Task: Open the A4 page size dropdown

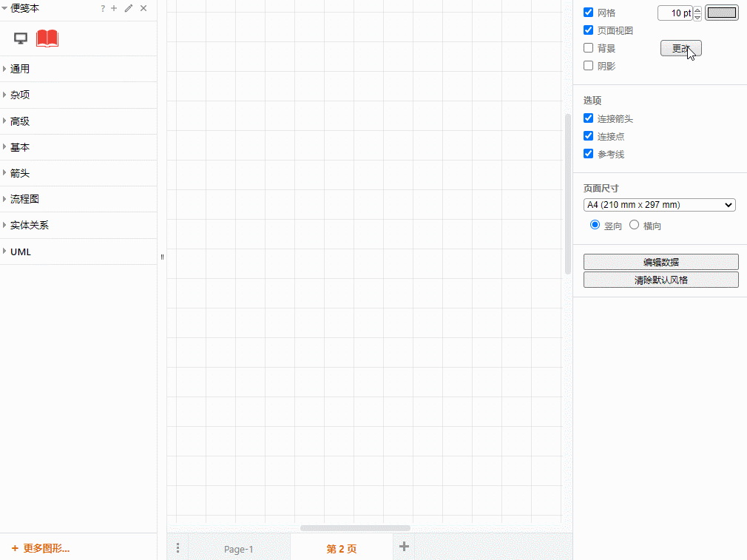Action: 659,205
